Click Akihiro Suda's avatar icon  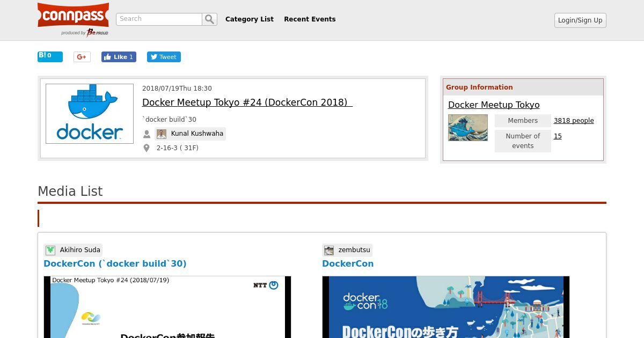click(50, 250)
